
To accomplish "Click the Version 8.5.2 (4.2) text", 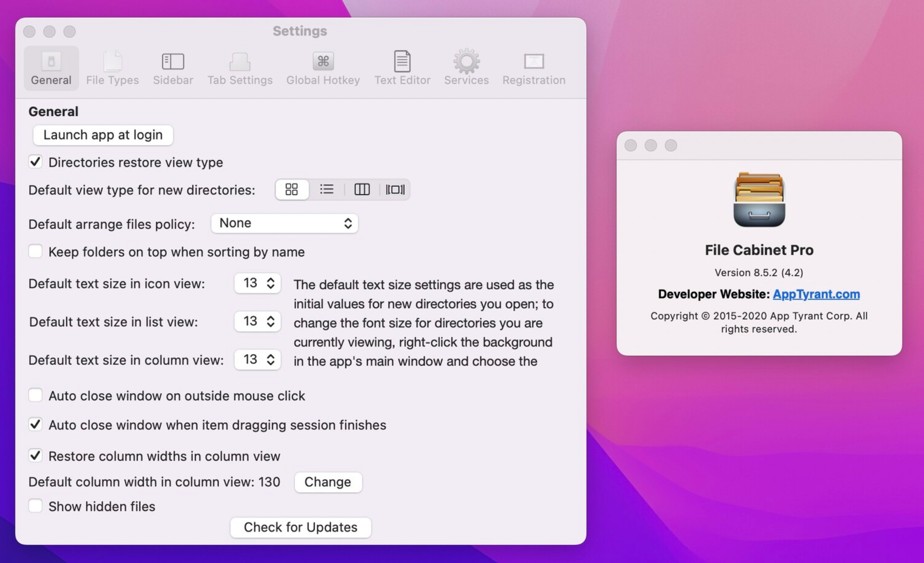I will point(759,272).
